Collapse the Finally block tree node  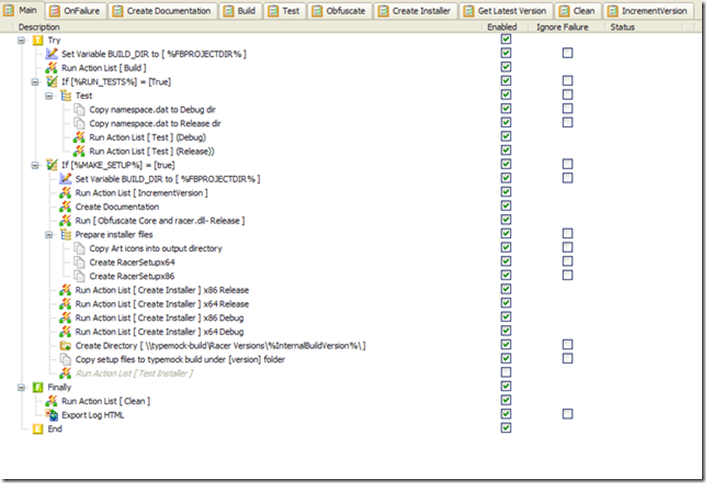click(21, 388)
